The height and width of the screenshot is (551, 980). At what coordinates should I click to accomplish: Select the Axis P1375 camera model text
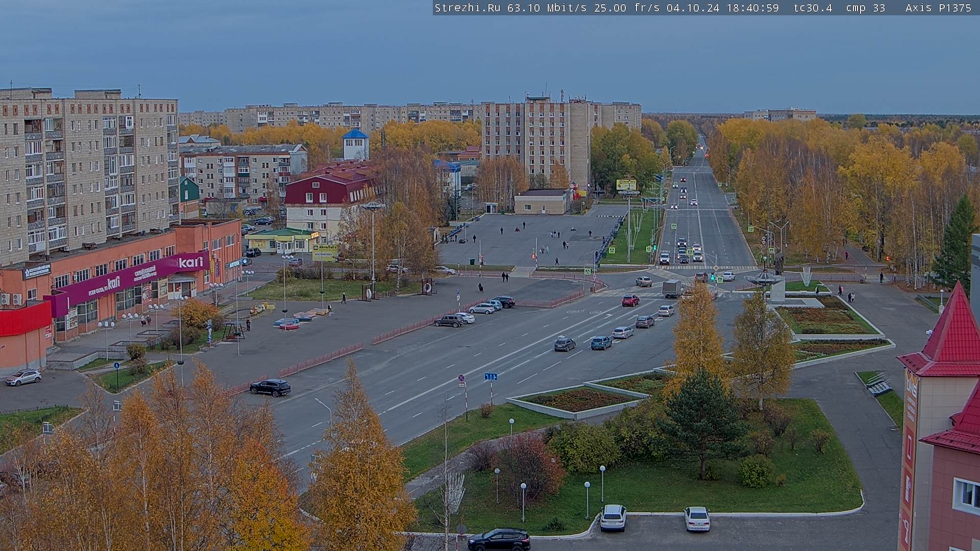[939, 8]
